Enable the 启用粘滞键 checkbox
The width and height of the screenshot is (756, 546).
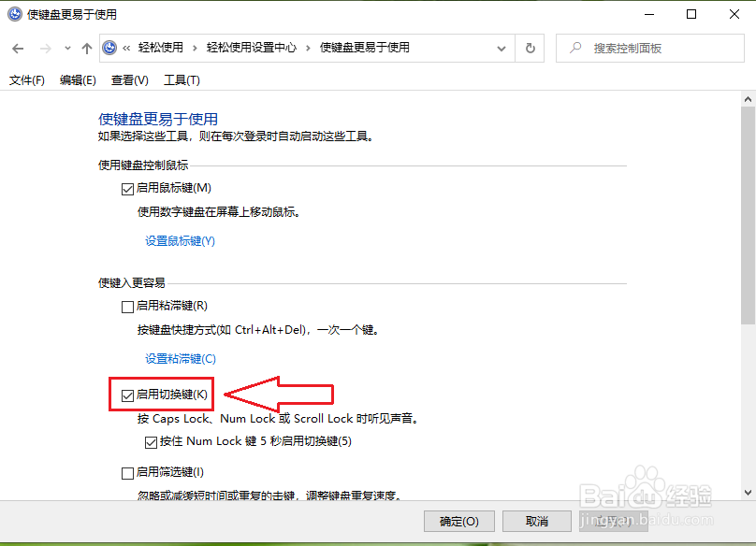127,306
